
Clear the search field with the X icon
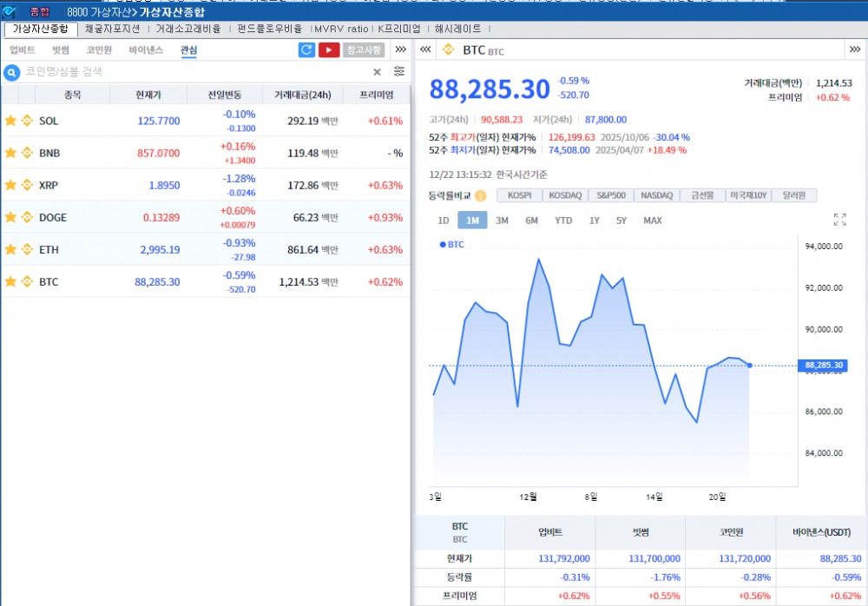377,71
